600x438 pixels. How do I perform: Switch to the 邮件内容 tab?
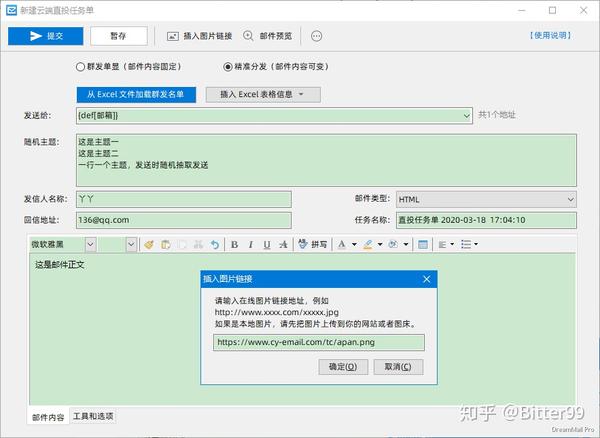(48, 417)
